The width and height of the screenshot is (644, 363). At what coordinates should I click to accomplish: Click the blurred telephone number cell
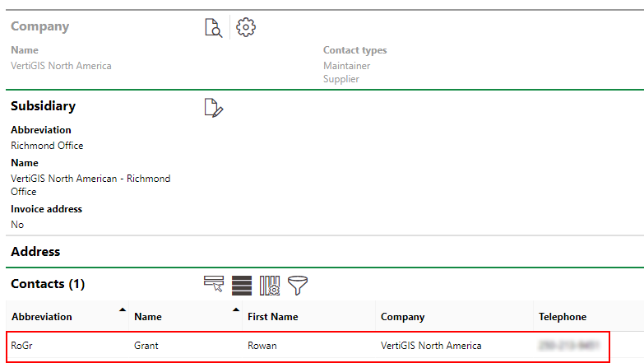click(568, 346)
